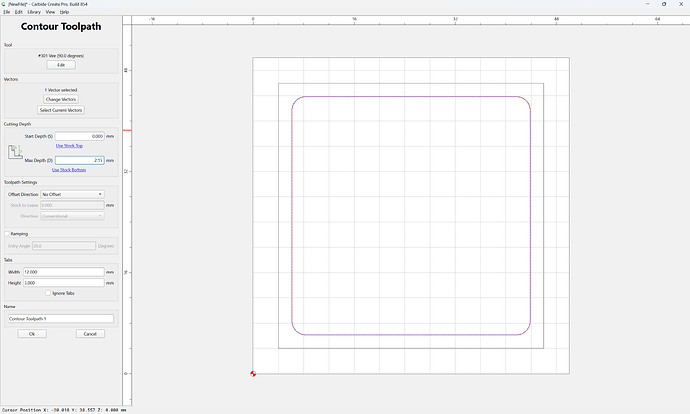Click the Cancel button
Screen dimensions: 690x414
coord(90,334)
